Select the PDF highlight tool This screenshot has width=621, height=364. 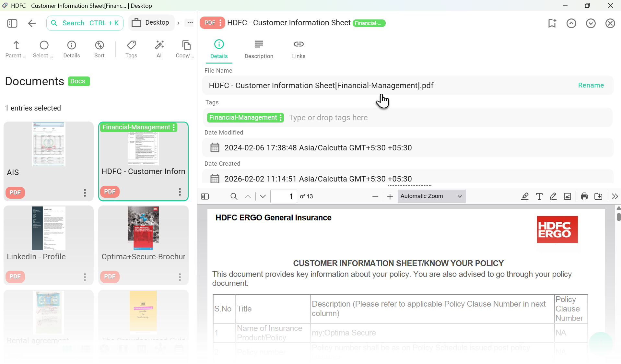coord(525,196)
